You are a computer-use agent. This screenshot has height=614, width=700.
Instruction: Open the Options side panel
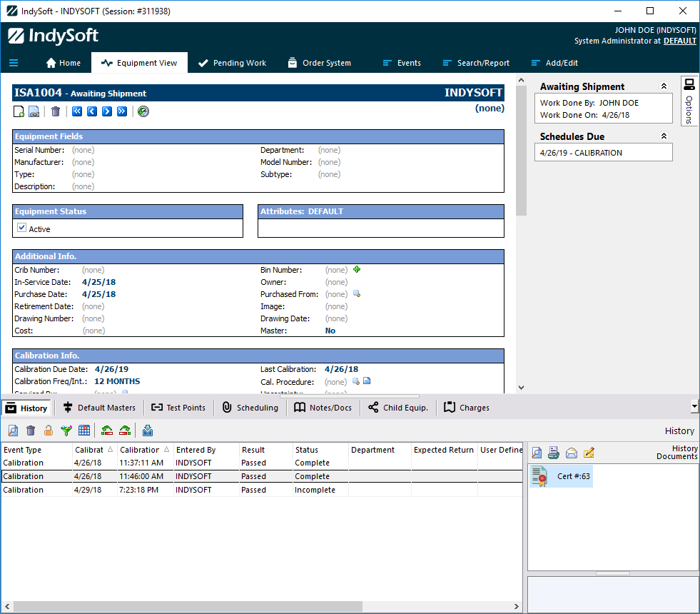click(x=689, y=100)
